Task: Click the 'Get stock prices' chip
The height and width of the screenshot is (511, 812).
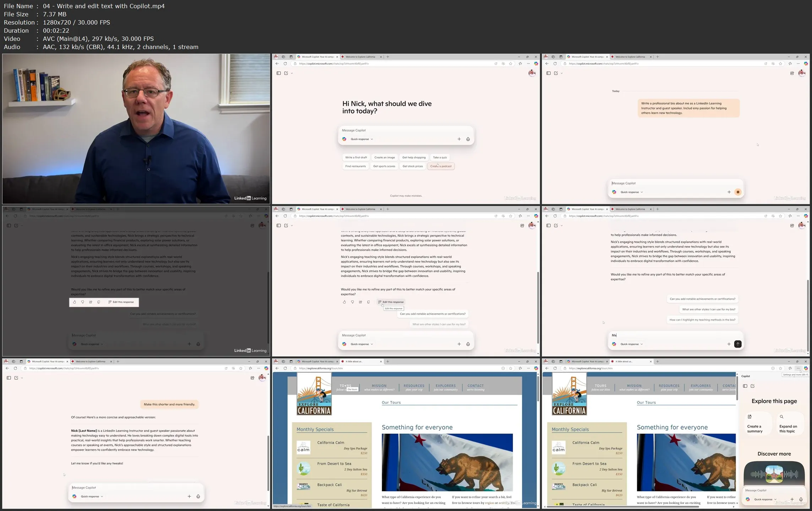Action: [x=413, y=166]
